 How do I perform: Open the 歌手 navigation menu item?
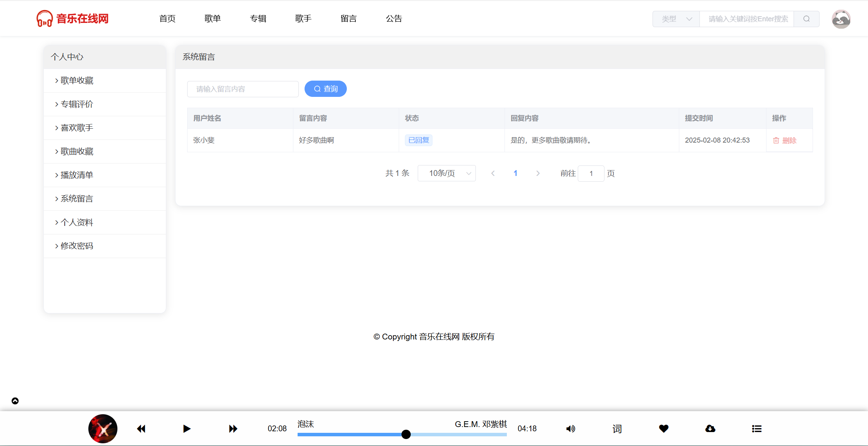tap(303, 19)
